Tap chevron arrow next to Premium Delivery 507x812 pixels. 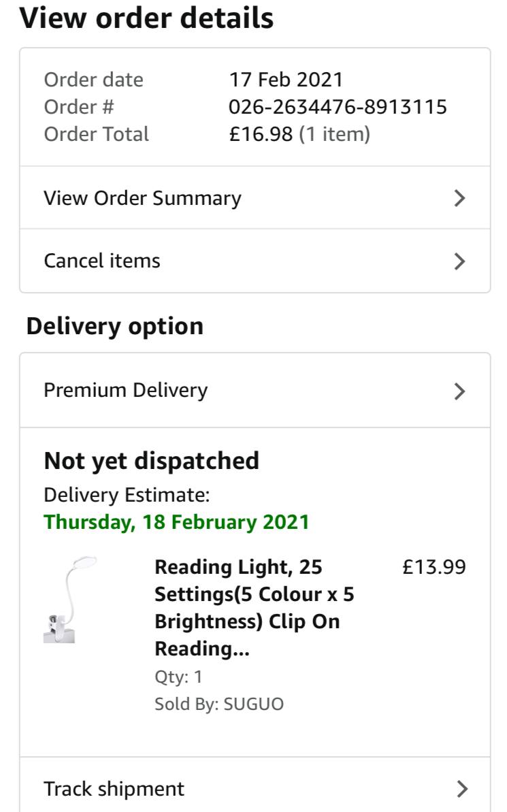(460, 391)
